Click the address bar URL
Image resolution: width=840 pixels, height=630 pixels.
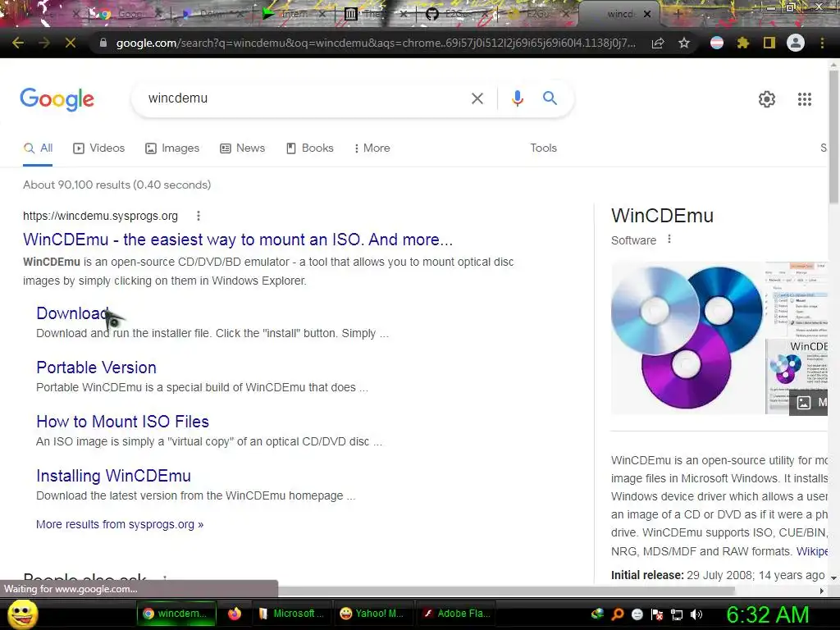click(376, 43)
